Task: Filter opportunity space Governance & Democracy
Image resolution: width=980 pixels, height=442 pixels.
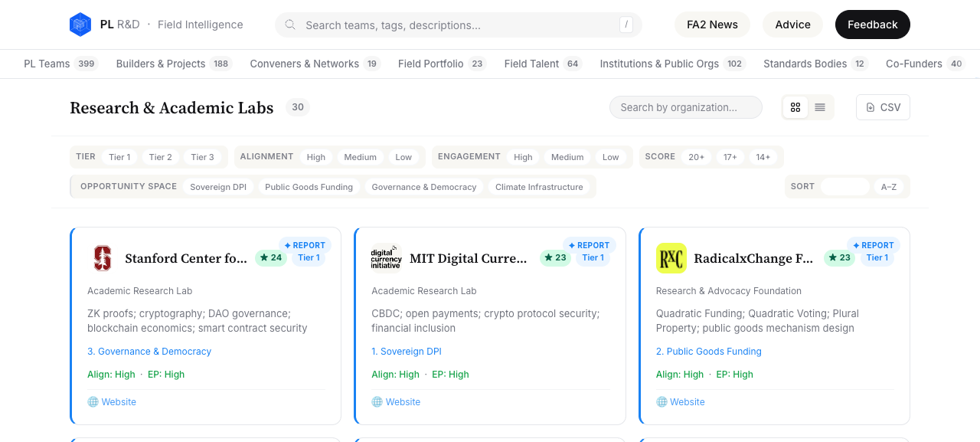Action: tap(424, 187)
